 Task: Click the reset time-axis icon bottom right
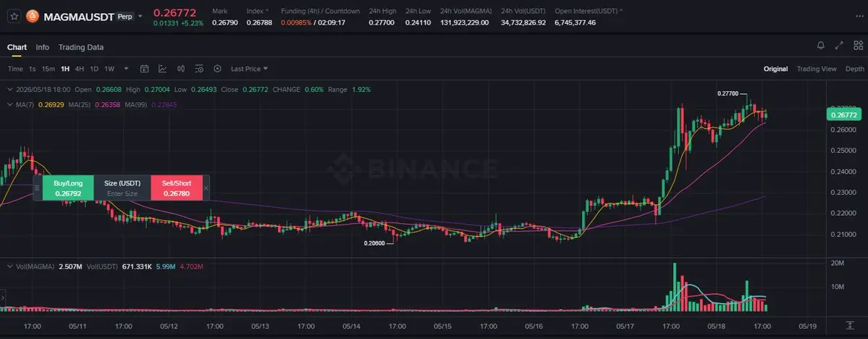coord(850,325)
